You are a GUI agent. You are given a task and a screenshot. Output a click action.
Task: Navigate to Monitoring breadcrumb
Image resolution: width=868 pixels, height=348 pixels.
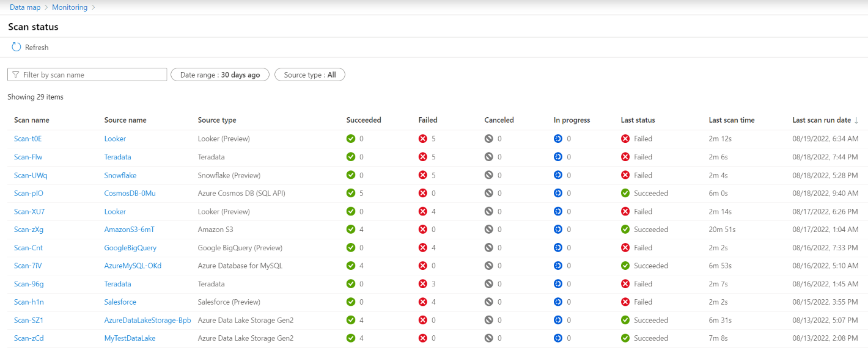70,7
